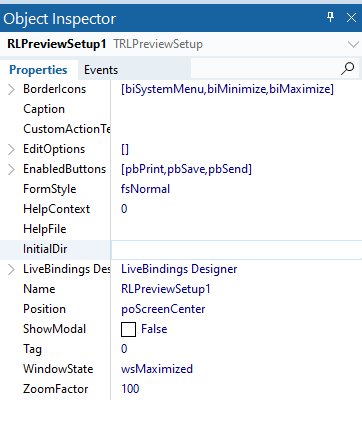
Task: Click the wsMaximized value
Action: [157, 369]
